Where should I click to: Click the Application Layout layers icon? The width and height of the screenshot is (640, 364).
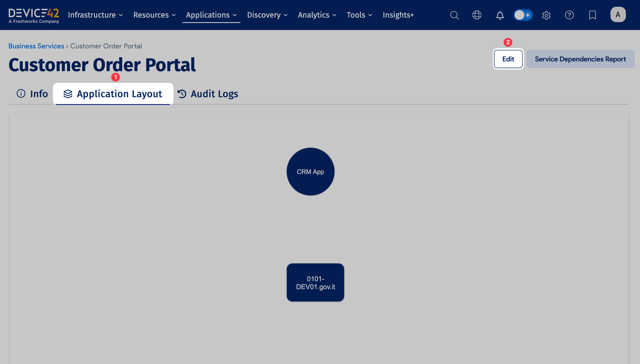pos(67,94)
